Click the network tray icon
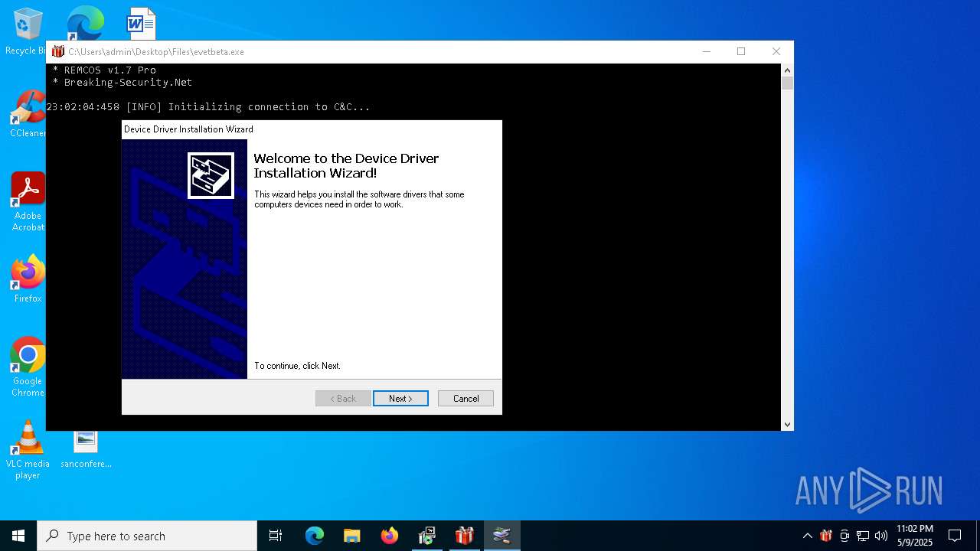The height and width of the screenshot is (551, 980). pyautogui.click(x=863, y=536)
